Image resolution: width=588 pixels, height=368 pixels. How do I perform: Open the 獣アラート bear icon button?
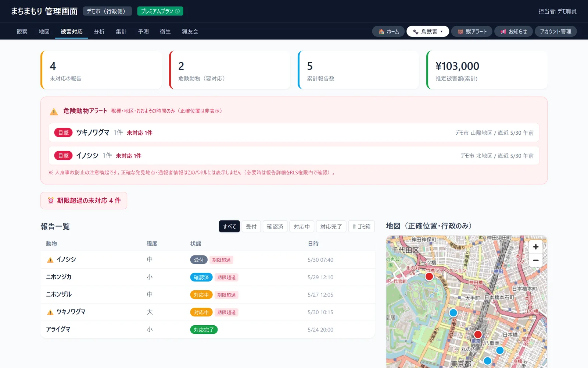pos(472,32)
